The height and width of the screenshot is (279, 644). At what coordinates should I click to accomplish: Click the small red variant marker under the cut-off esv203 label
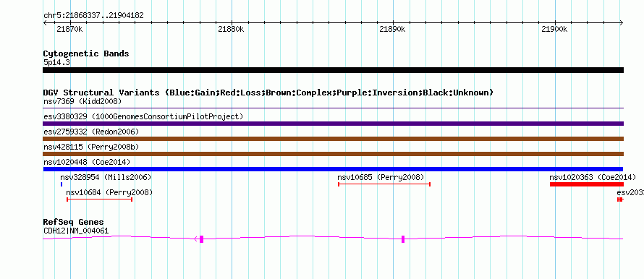[620, 199]
